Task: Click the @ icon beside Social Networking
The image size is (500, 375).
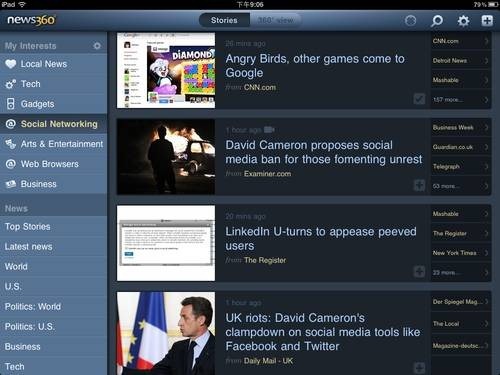Action: [11, 124]
